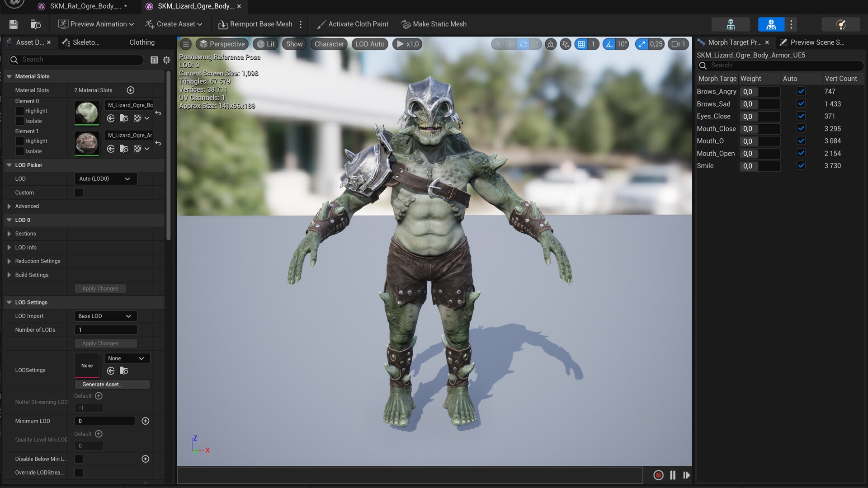Uncheck Auto for the Brows_Angry morph target
This screenshot has width=868, height=488.
801,91
